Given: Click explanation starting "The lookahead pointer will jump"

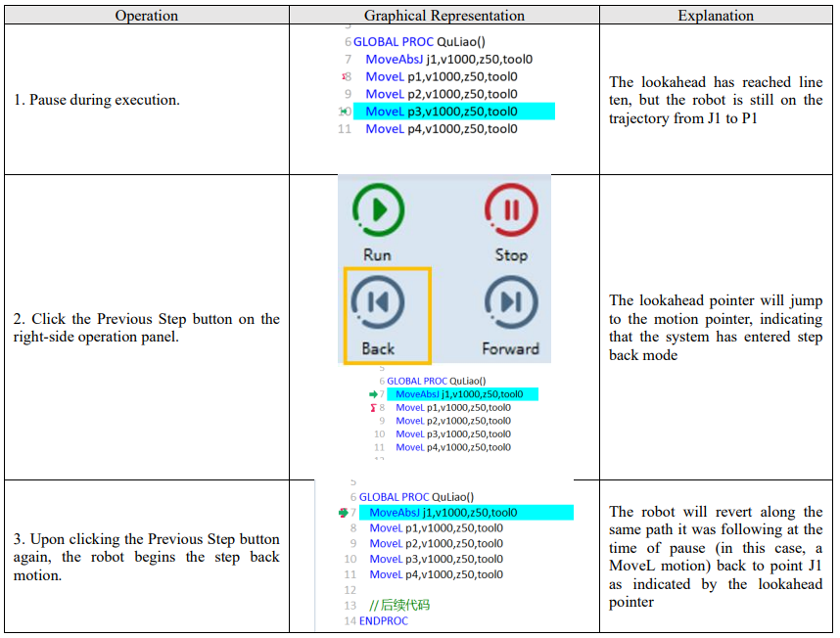Looking at the screenshot, I should click(716, 328).
